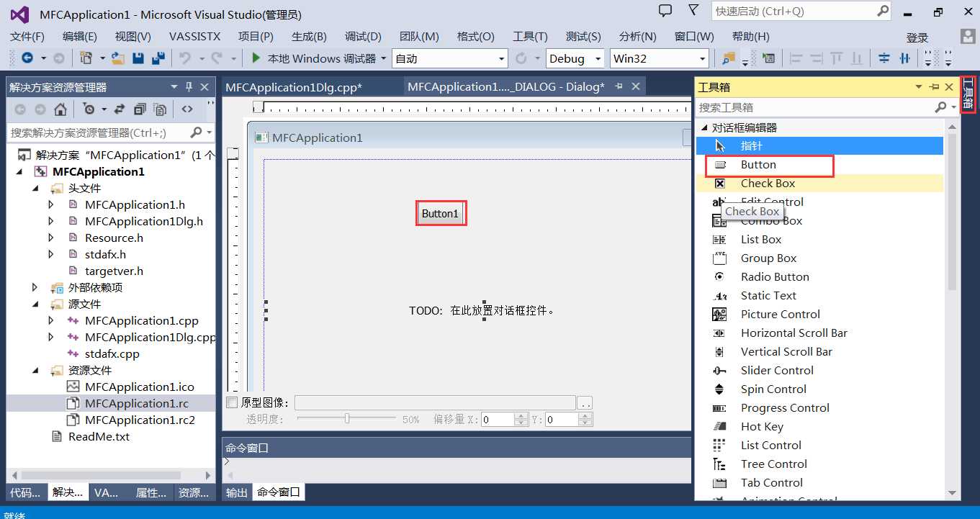Click the Save (single floppy) icon
The width and height of the screenshot is (980, 519).
(138, 58)
